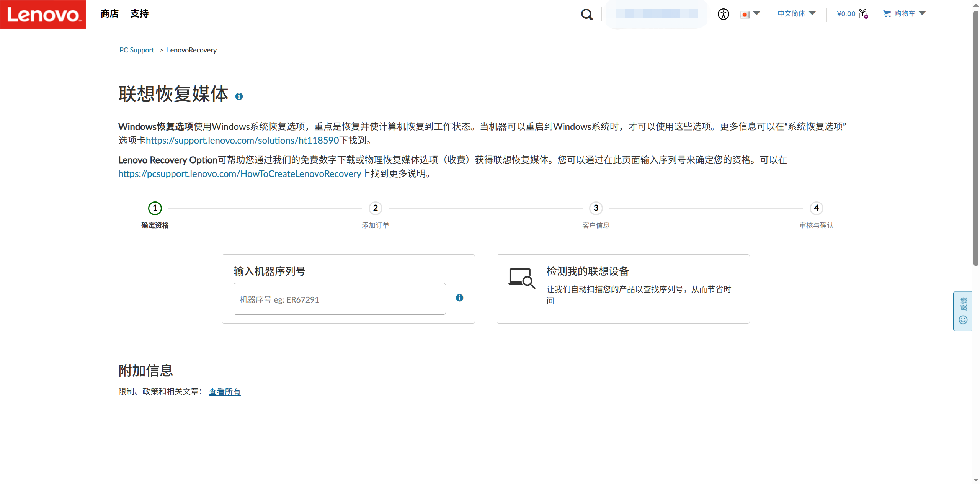Open accessibility options icon

[723, 15]
